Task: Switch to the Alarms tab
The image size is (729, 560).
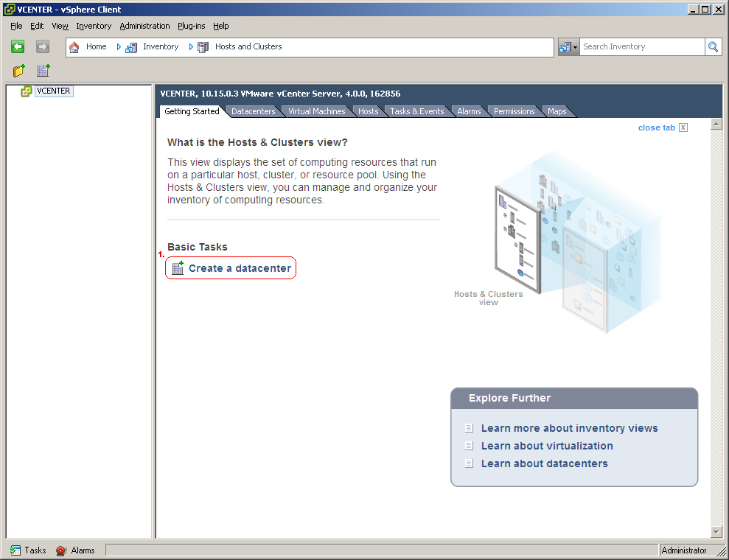Action: point(469,111)
